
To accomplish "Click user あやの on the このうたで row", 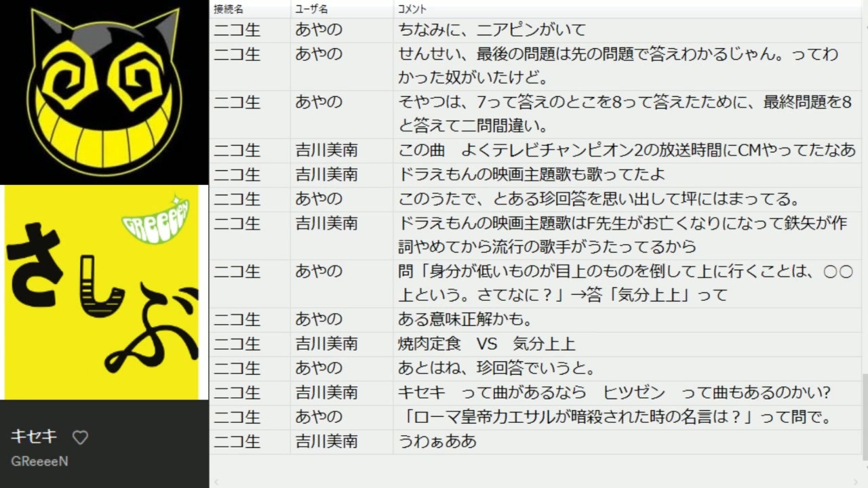I will [x=319, y=199].
